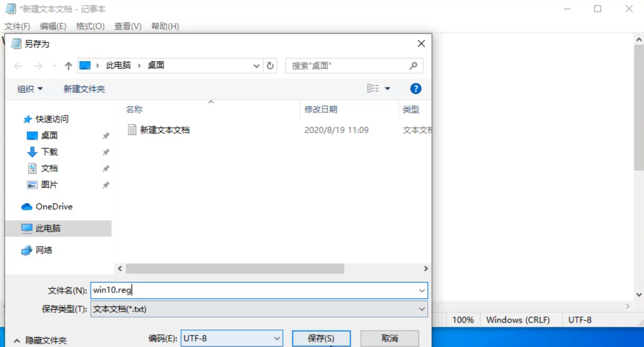Expand the 组织 dropdown

(x=29, y=88)
